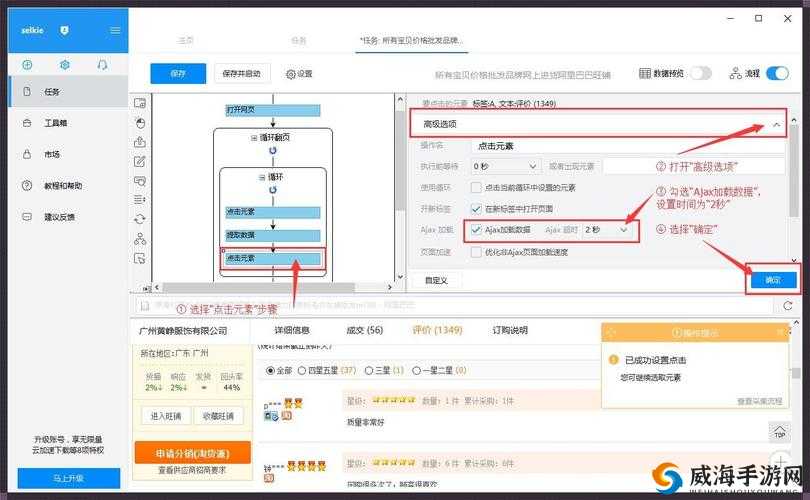
Task: Click the blue 确定 button
Action: (x=773, y=280)
